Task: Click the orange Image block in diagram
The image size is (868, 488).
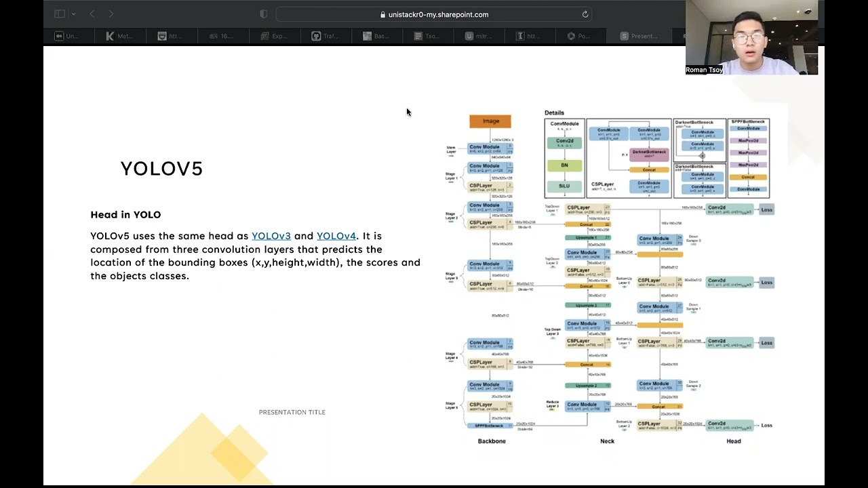Action: coord(490,121)
